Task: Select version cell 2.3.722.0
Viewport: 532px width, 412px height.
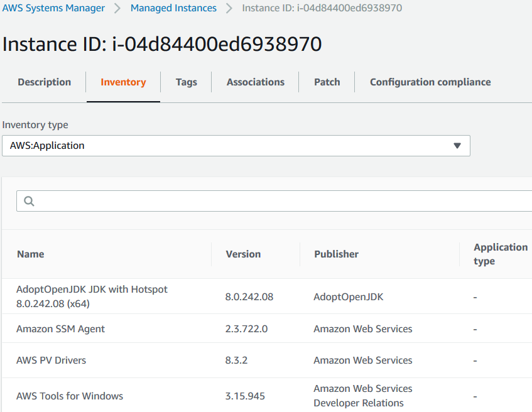Action: pyautogui.click(x=247, y=329)
